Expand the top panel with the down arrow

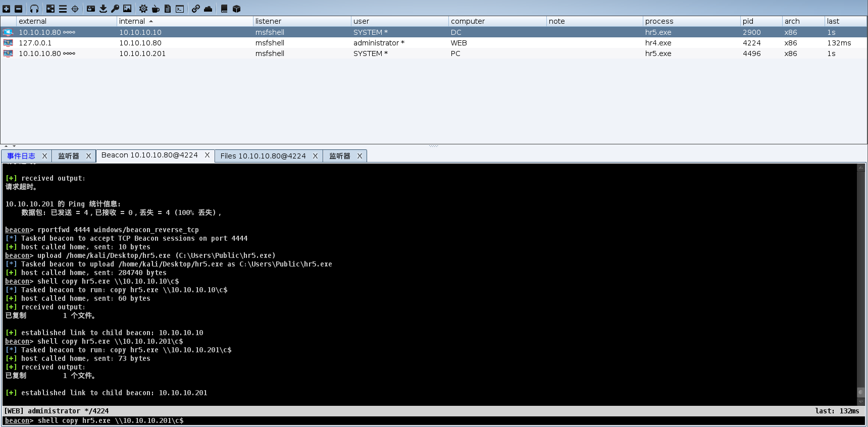click(x=14, y=146)
